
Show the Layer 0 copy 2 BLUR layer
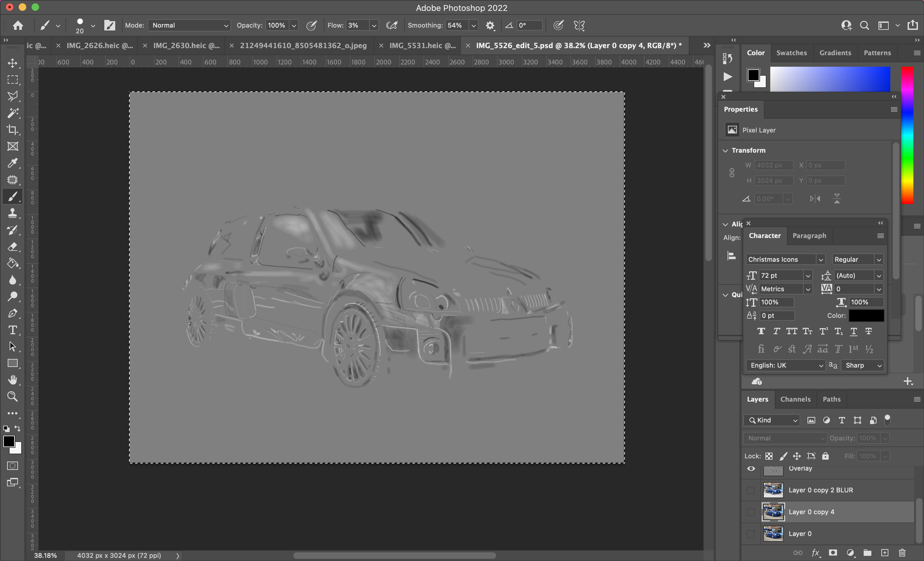click(751, 490)
